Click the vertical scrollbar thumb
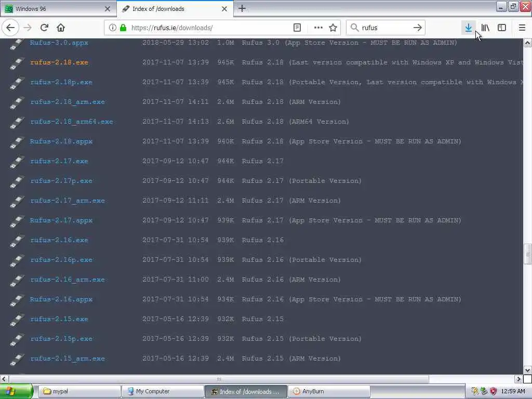This screenshot has height=399, width=532. 528,254
